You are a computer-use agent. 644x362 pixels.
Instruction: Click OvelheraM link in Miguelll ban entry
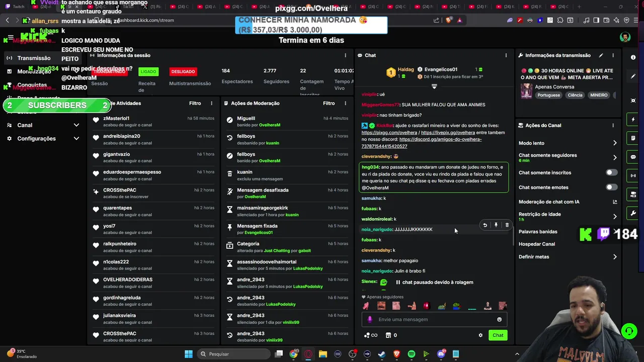[x=270, y=125]
